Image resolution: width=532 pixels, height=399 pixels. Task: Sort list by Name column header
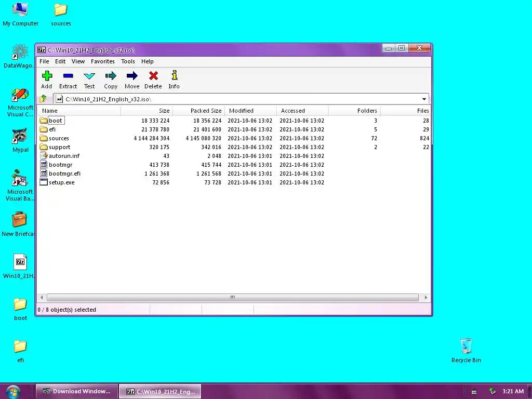[x=79, y=111]
